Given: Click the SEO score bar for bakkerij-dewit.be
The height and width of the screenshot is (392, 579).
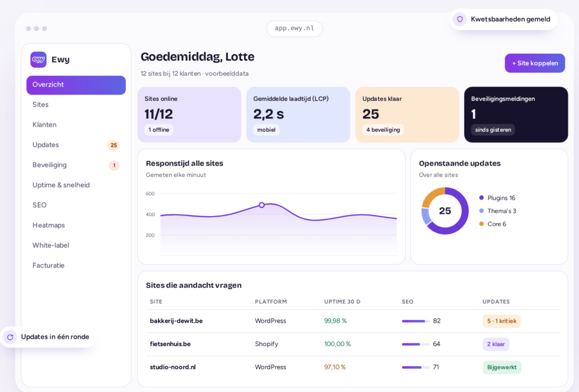Looking at the screenshot, I should 416,321.
